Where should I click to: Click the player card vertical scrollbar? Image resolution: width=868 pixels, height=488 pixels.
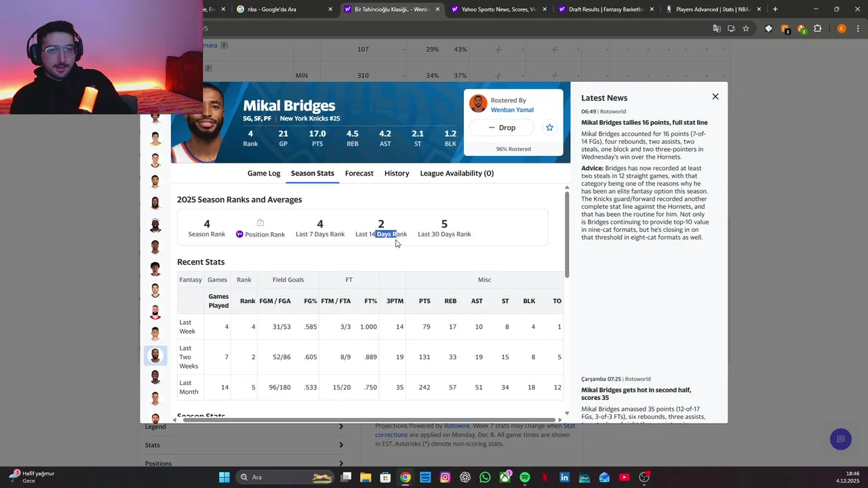567,234
